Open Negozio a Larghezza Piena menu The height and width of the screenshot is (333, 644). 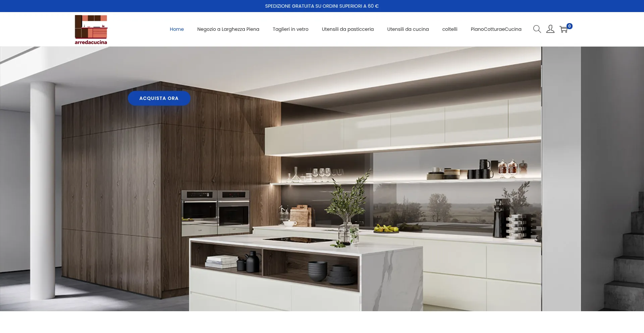pos(228,29)
